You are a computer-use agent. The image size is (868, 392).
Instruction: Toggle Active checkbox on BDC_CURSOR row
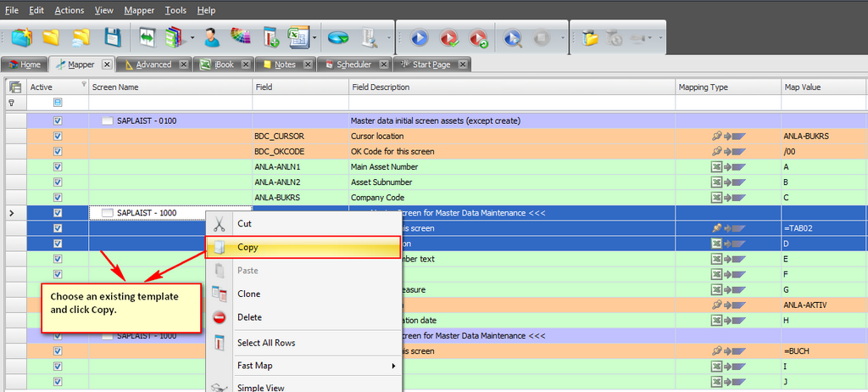click(x=58, y=136)
